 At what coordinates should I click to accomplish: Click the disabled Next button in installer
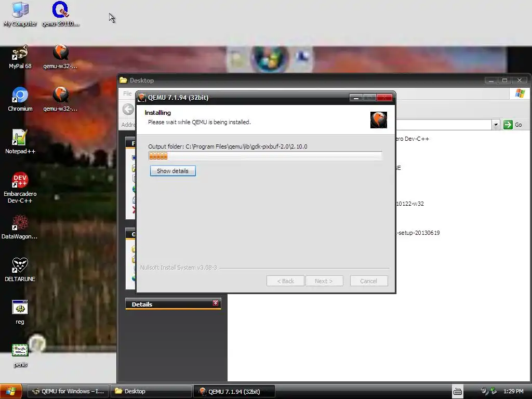click(324, 281)
